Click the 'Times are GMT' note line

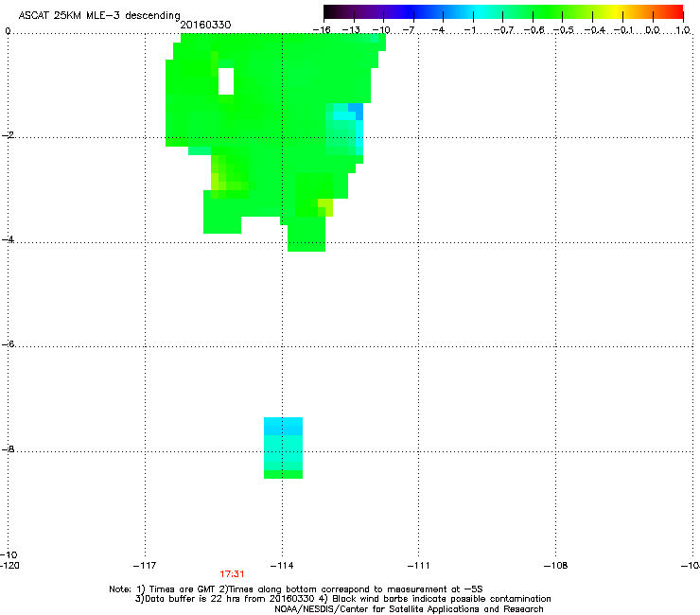point(296,589)
